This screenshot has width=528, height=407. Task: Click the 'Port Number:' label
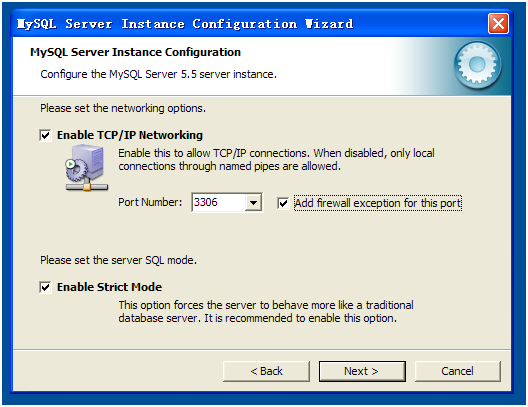click(150, 202)
